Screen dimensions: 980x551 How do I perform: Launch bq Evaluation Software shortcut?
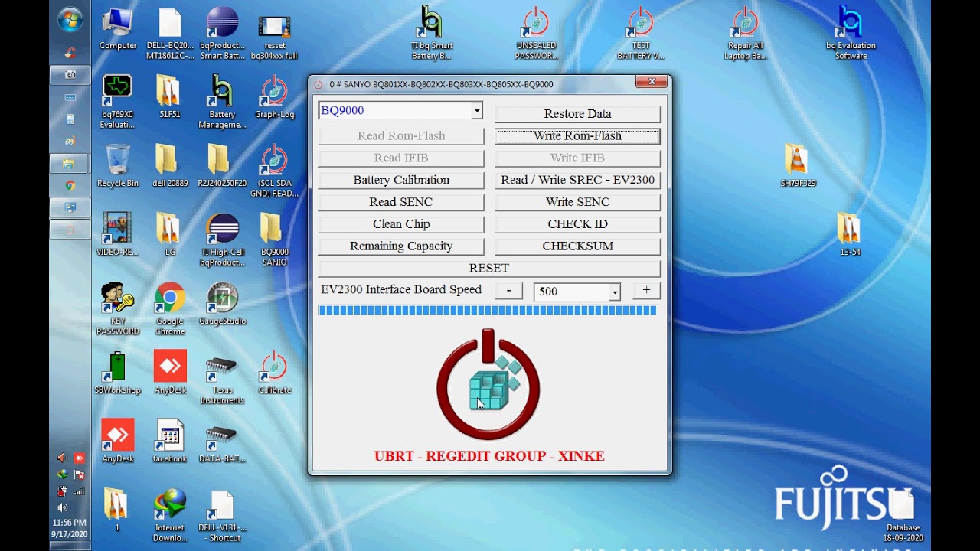tap(851, 33)
